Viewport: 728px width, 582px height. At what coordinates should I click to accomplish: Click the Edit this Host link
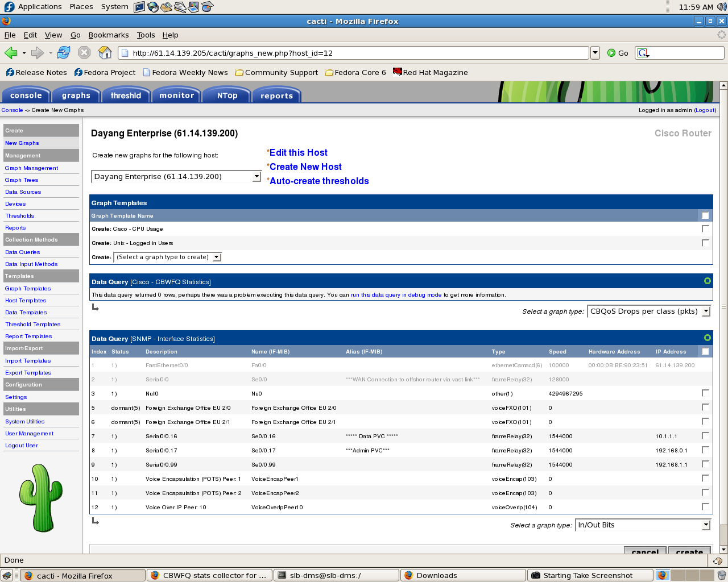point(299,152)
